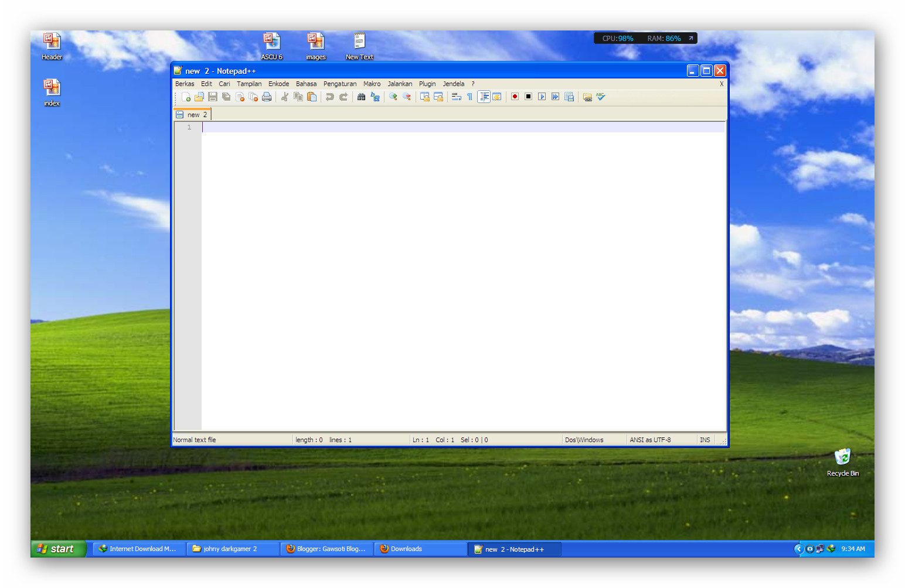
Task: Toggle word wrap on the toolbar
Action: tap(457, 97)
